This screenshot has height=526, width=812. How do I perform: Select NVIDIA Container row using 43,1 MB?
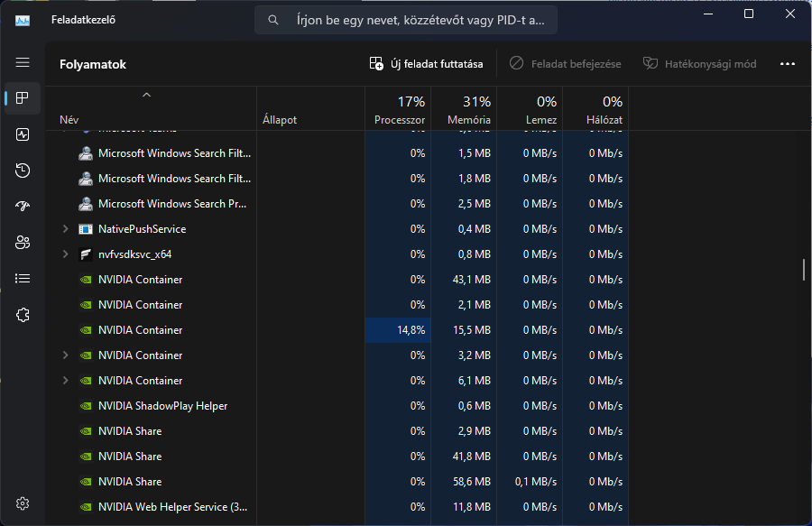click(x=337, y=280)
